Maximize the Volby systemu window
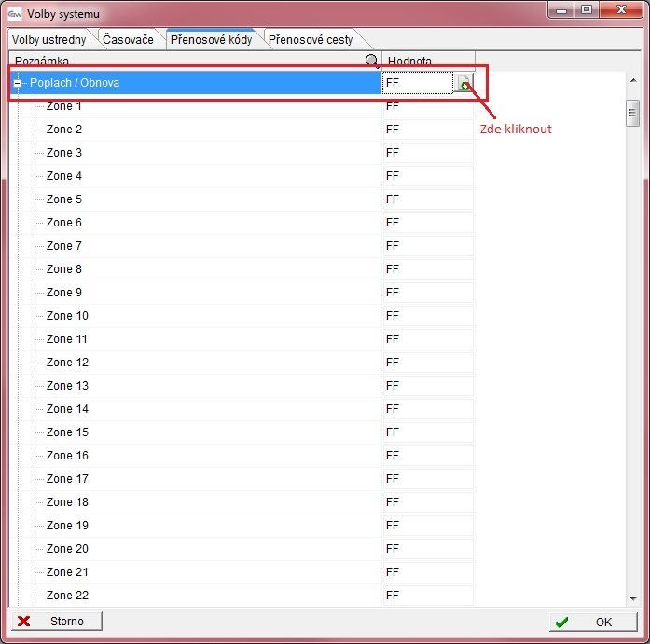 pyautogui.click(x=586, y=10)
